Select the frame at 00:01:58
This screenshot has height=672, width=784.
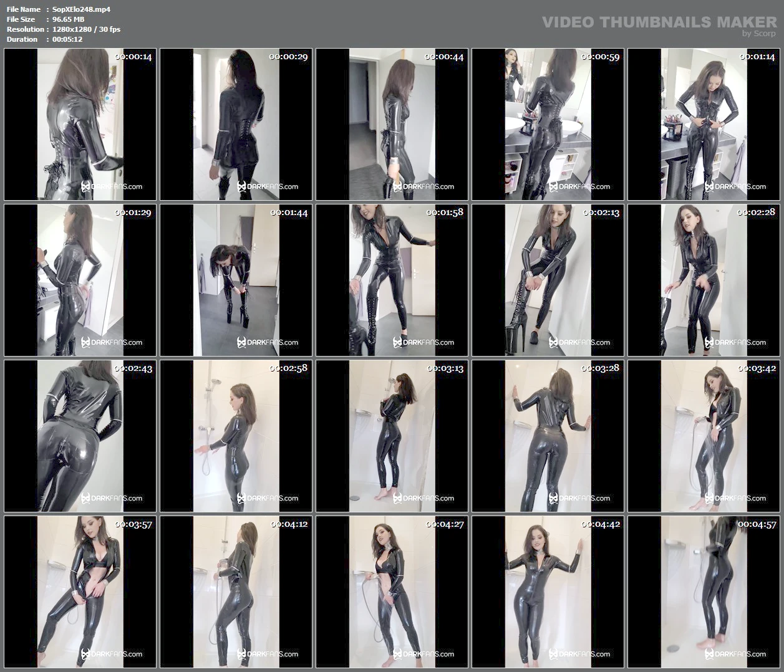tap(392, 280)
